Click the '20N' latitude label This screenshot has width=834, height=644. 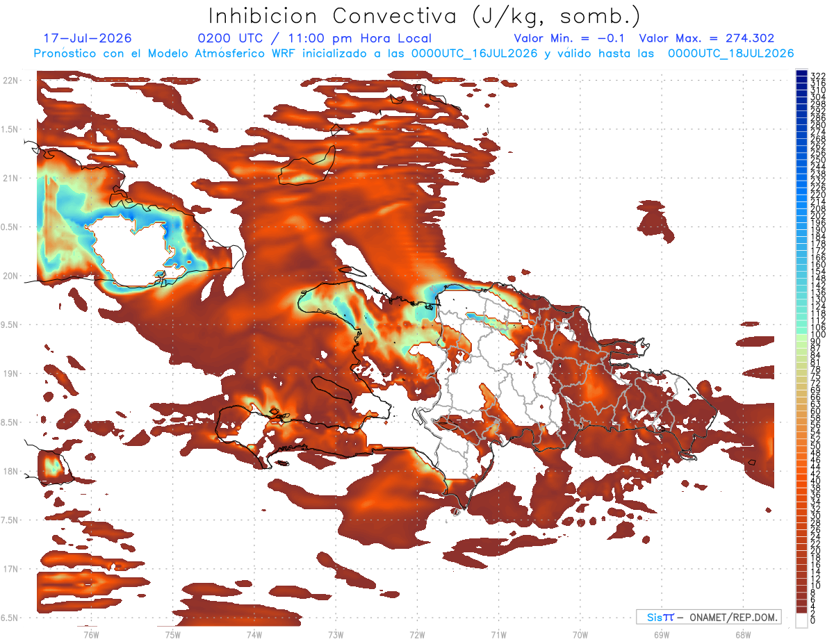click(9, 276)
